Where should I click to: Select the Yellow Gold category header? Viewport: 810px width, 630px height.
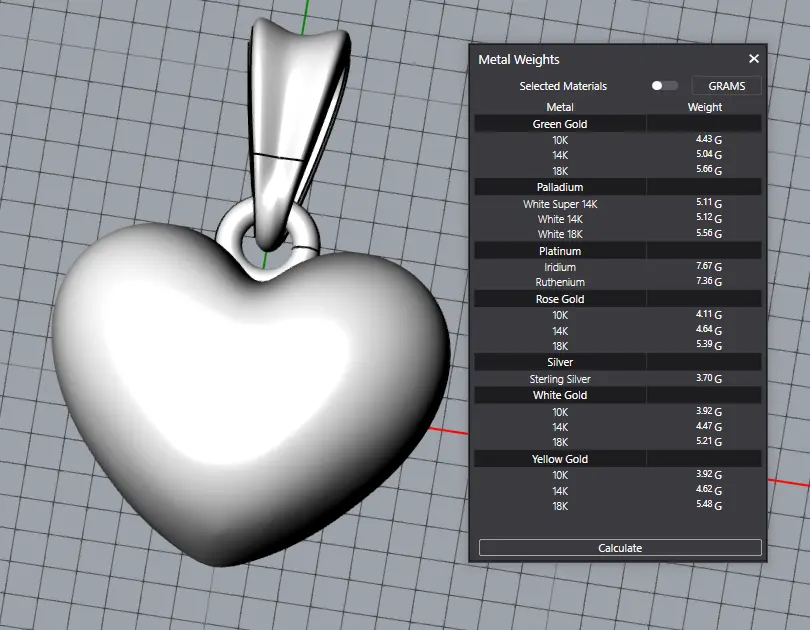[x=560, y=459]
